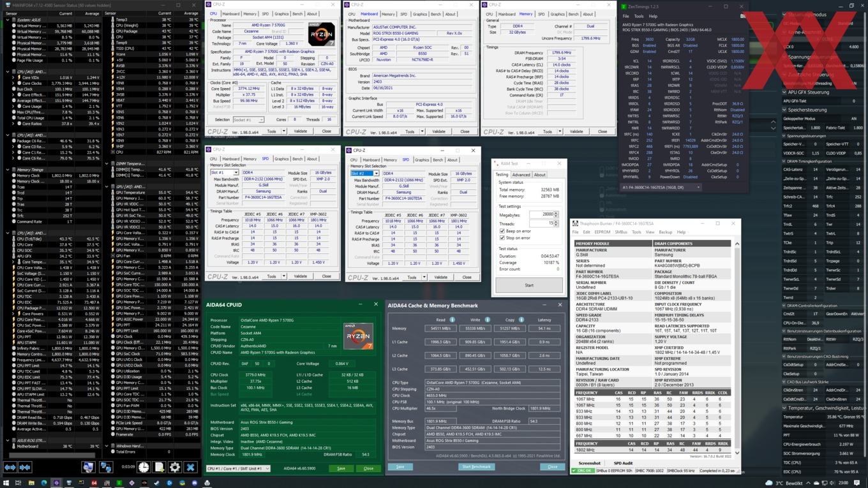Open Windows Start button
The width and height of the screenshot is (868, 488).
click(x=6, y=483)
